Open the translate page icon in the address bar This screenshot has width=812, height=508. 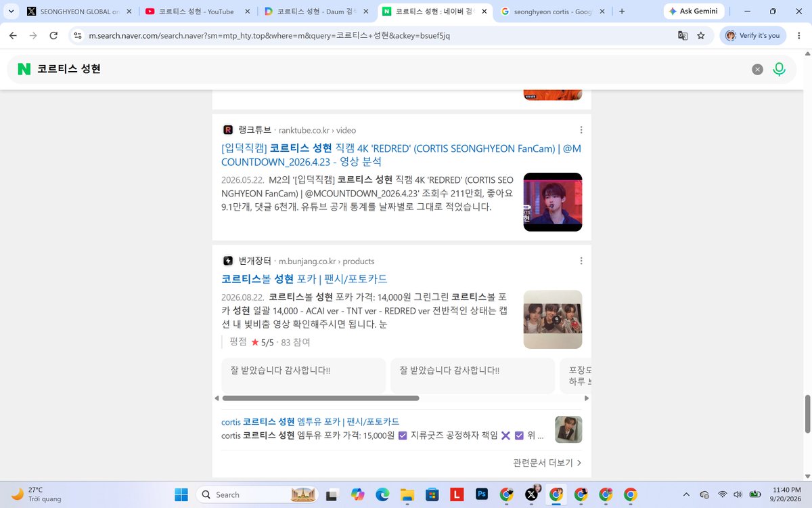pyautogui.click(x=683, y=35)
